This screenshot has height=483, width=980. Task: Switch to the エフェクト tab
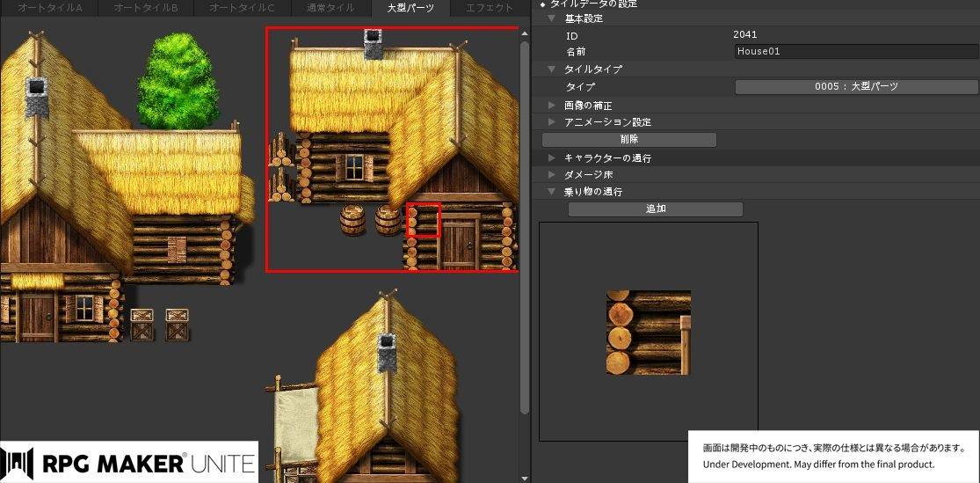pos(490,8)
